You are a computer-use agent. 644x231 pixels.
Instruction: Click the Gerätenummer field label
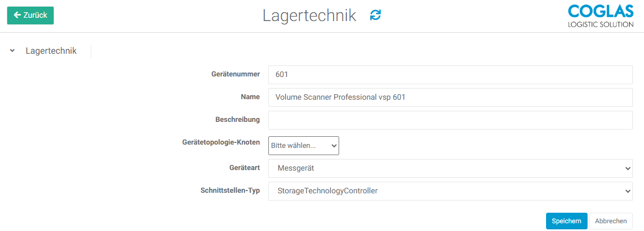(235, 74)
